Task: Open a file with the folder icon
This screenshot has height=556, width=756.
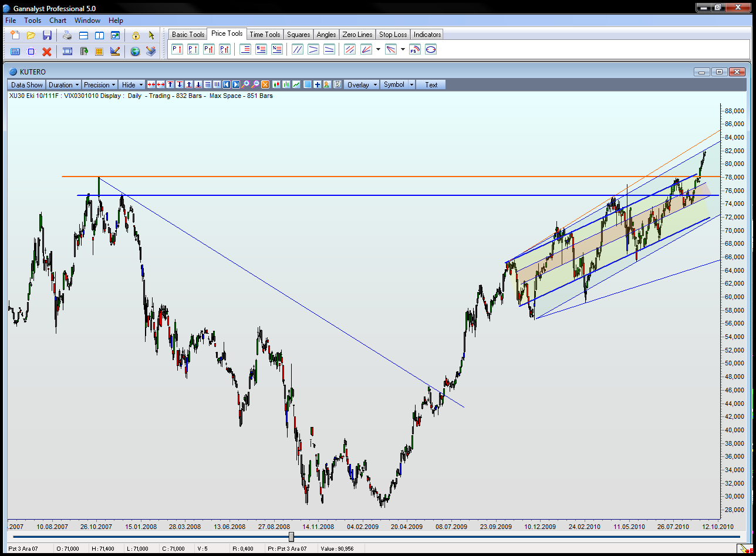Action: tap(31, 36)
